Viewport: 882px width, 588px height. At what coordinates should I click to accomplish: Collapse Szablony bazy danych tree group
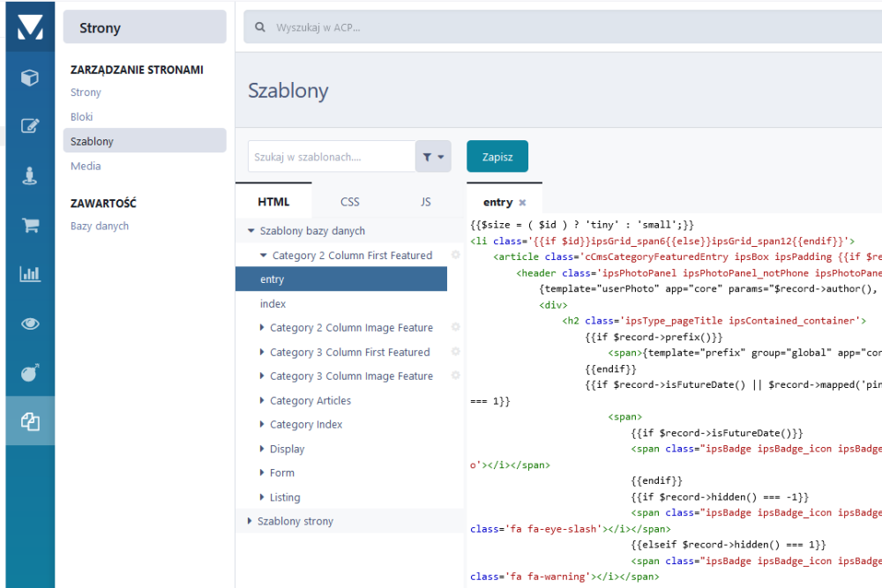tap(251, 231)
